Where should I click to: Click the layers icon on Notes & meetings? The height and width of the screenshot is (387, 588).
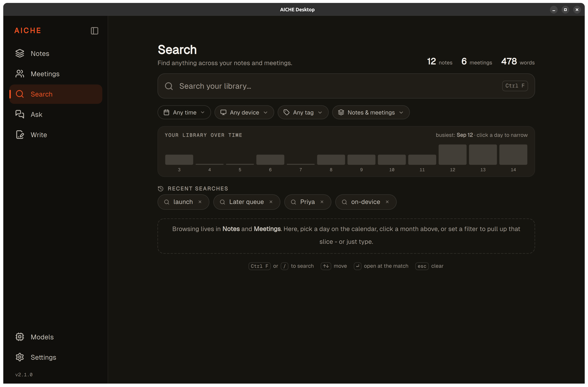[341, 113]
